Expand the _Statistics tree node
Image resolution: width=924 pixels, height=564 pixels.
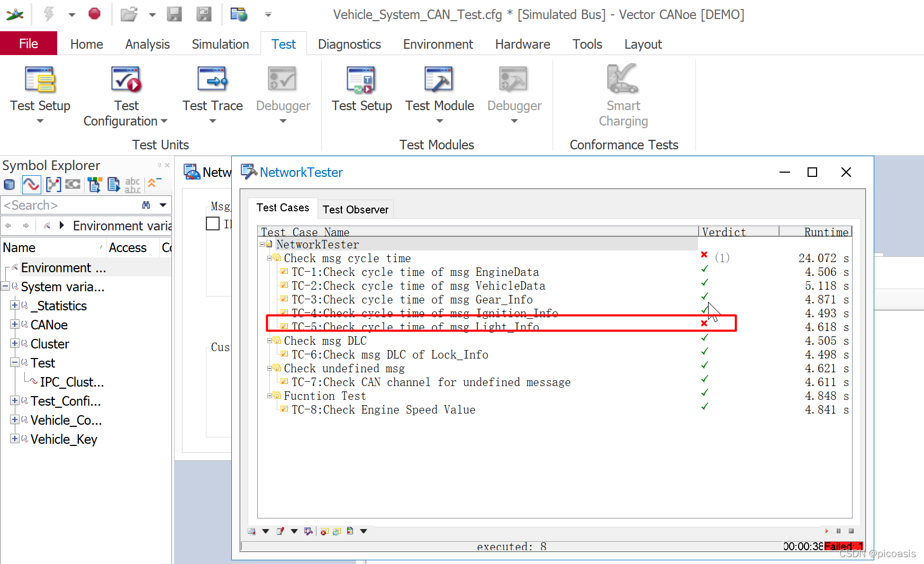[x=15, y=306]
